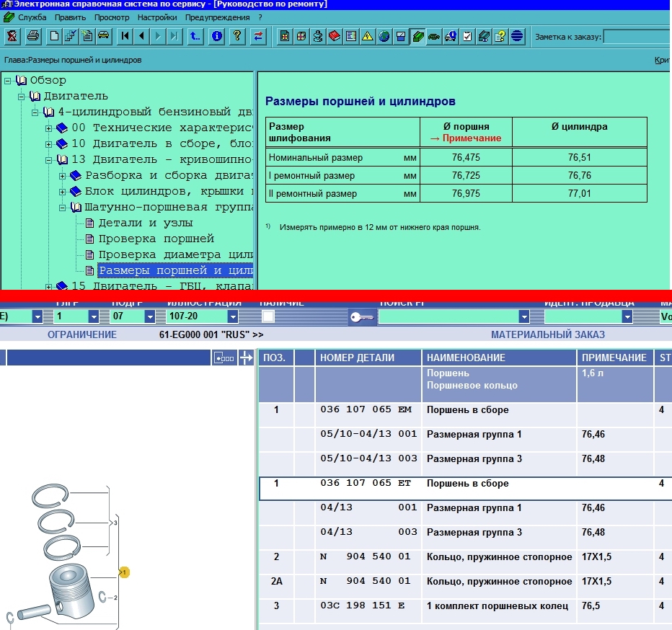Click the blue info icon

pyautogui.click(x=216, y=36)
